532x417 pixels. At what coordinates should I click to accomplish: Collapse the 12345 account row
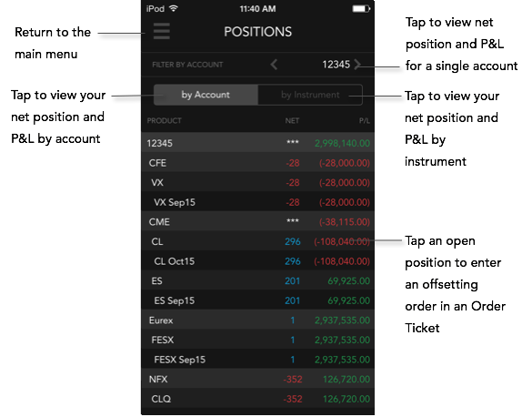point(258,143)
